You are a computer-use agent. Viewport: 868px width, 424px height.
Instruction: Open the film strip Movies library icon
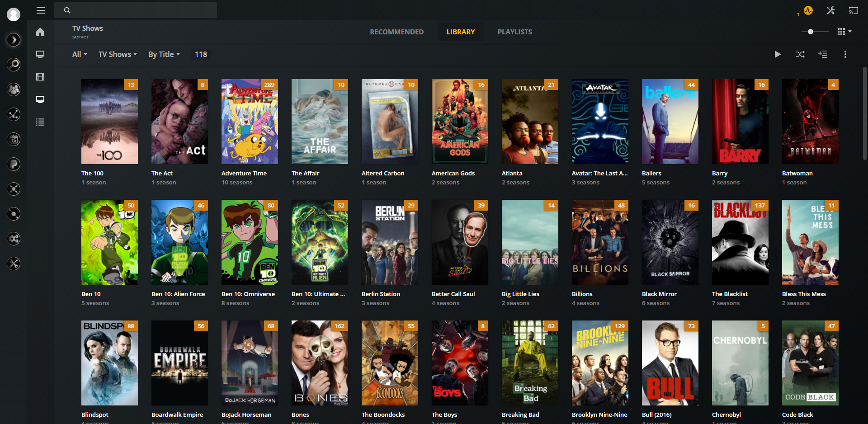point(40,77)
